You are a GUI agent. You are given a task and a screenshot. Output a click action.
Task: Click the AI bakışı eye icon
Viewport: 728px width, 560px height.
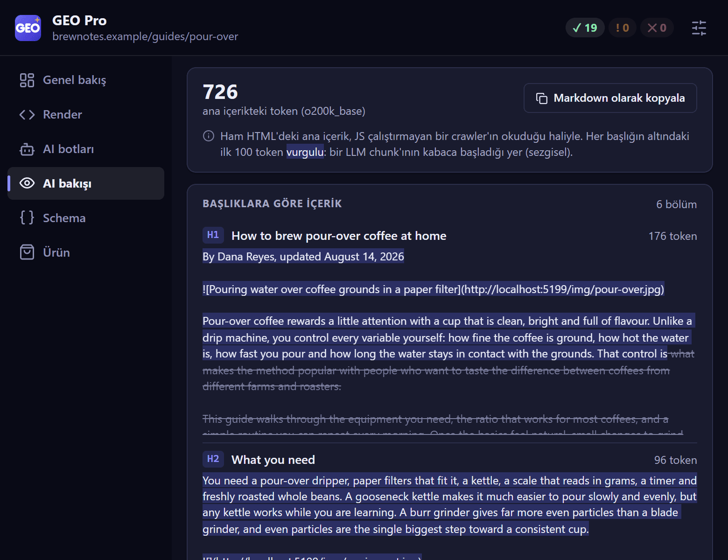(27, 183)
